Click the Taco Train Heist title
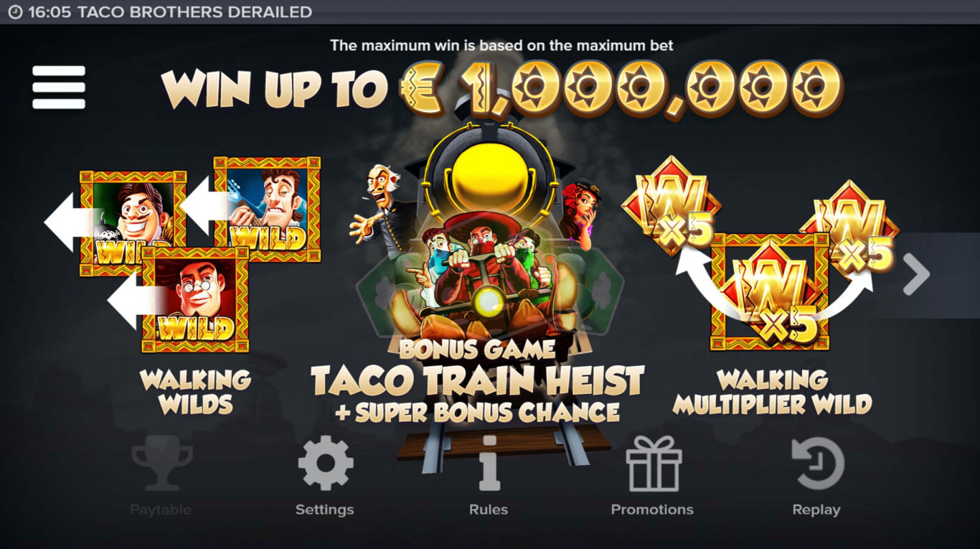Viewport: 980px width, 549px height. (477, 381)
